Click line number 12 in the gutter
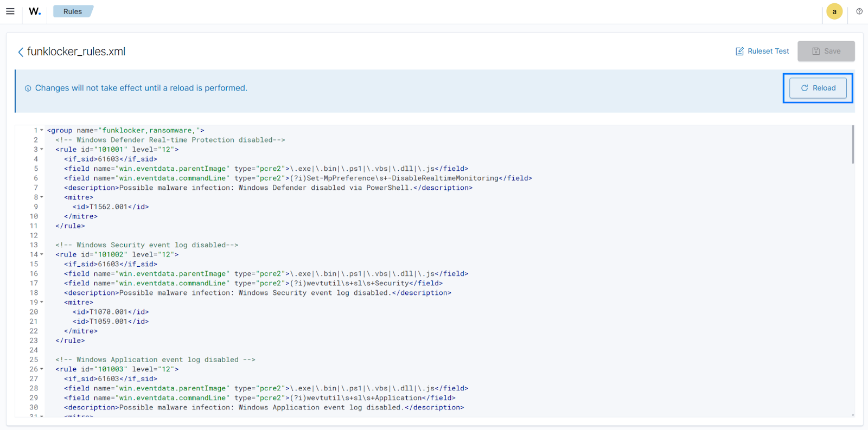The image size is (868, 430). (x=34, y=235)
